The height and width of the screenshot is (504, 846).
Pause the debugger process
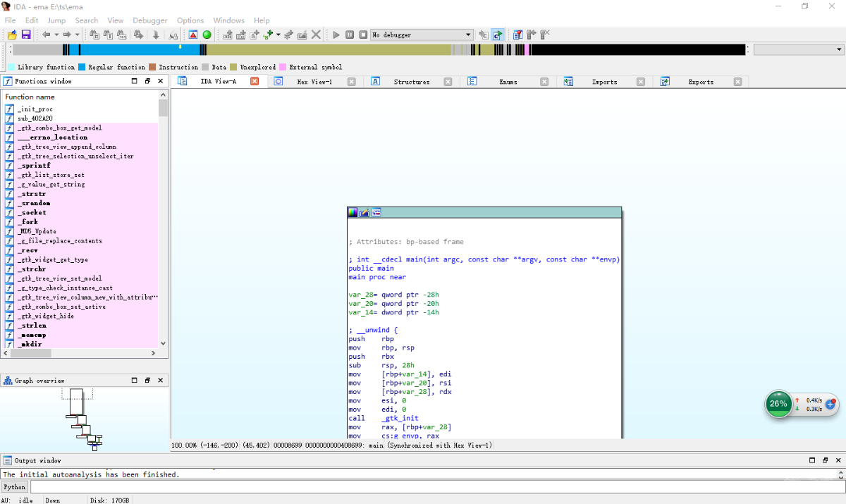point(350,35)
